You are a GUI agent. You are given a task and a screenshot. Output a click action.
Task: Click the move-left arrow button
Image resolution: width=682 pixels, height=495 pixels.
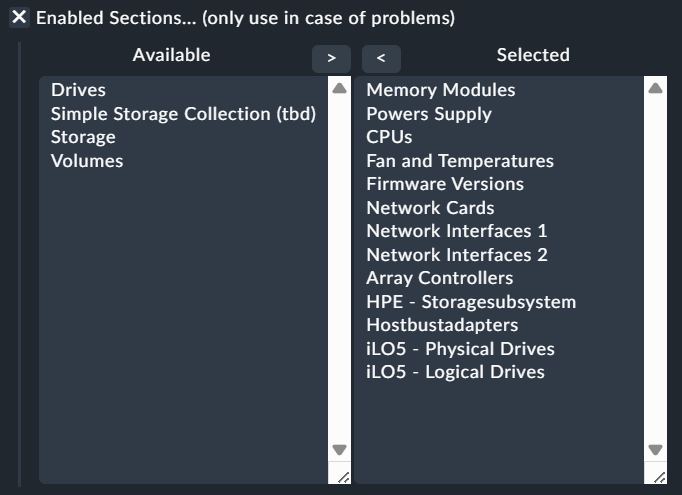381,58
